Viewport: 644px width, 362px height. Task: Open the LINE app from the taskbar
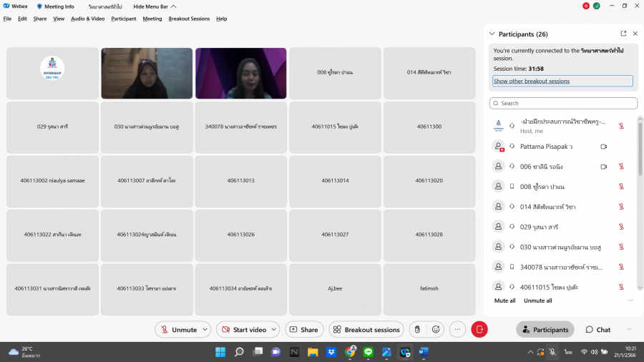pos(369,352)
